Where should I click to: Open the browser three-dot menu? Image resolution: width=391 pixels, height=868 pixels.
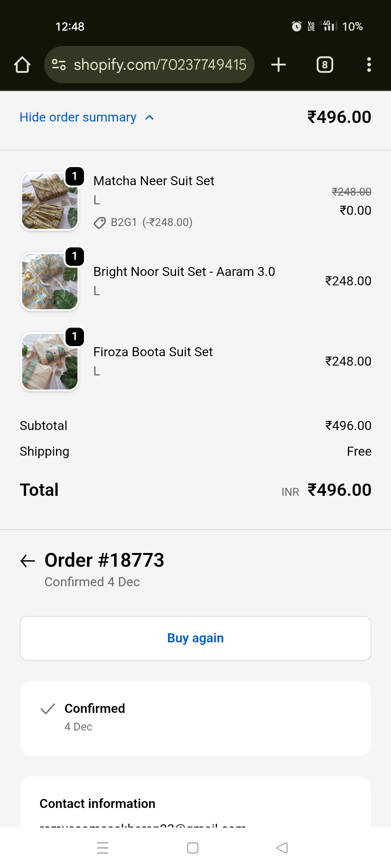click(369, 65)
